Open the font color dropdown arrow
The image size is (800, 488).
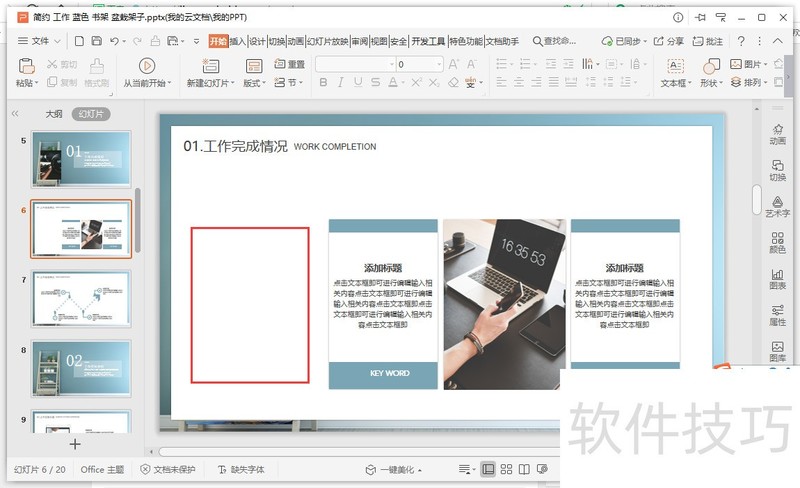(403, 83)
